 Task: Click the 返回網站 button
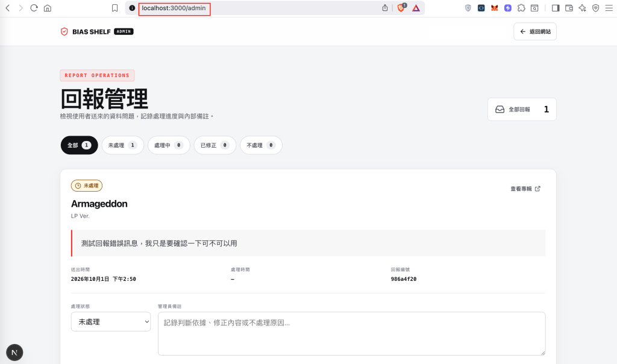pyautogui.click(x=535, y=31)
